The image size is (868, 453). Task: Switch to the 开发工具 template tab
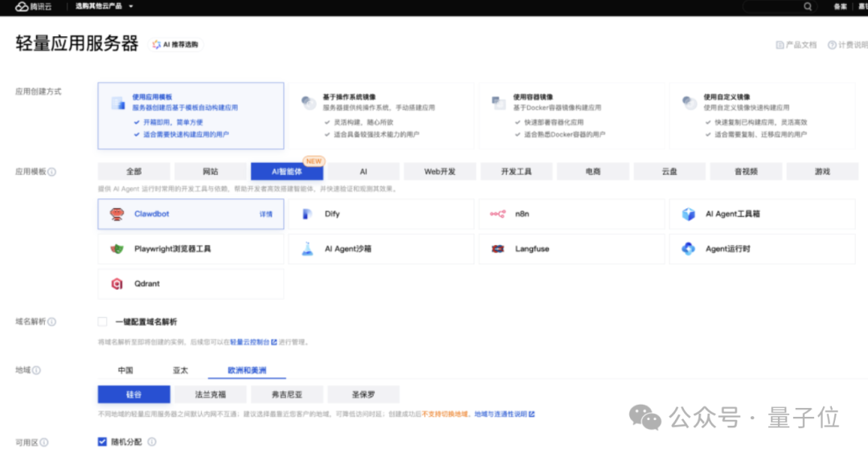[x=517, y=171]
